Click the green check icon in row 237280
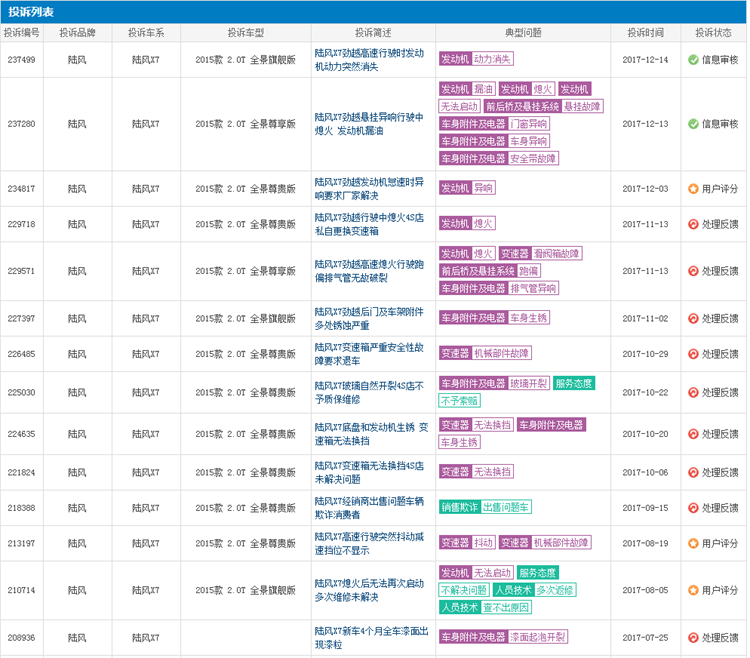This screenshot has height=658, width=750. tap(693, 124)
